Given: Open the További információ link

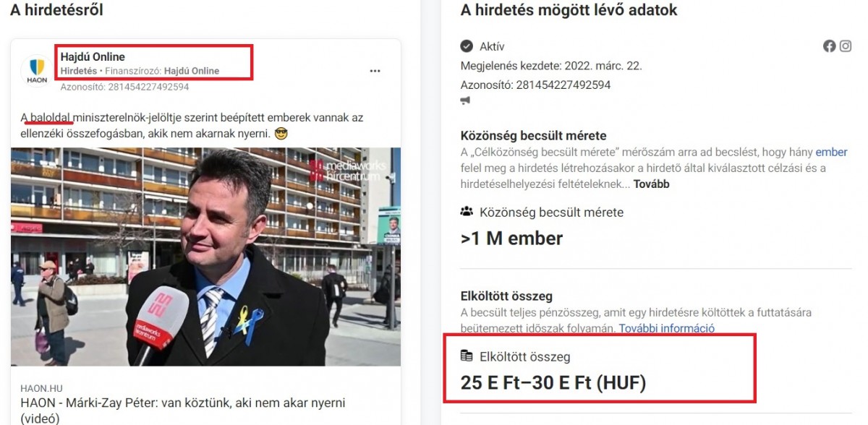Looking at the screenshot, I should pyautogui.click(x=667, y=328).
